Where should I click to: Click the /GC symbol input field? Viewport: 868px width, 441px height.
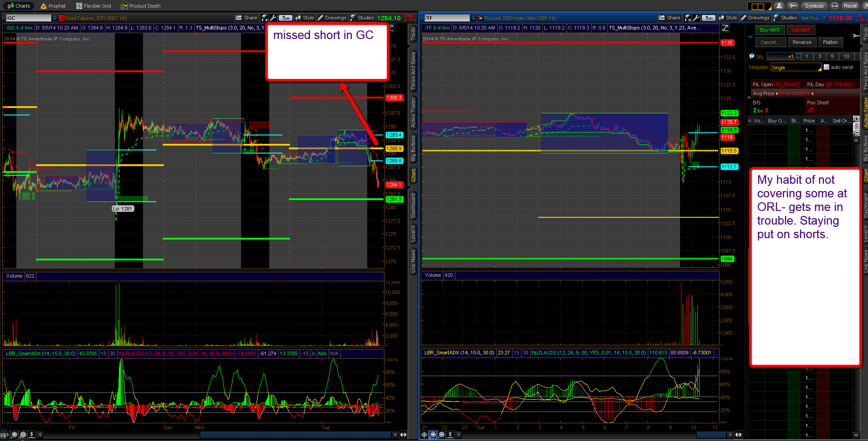click(29, 18)
